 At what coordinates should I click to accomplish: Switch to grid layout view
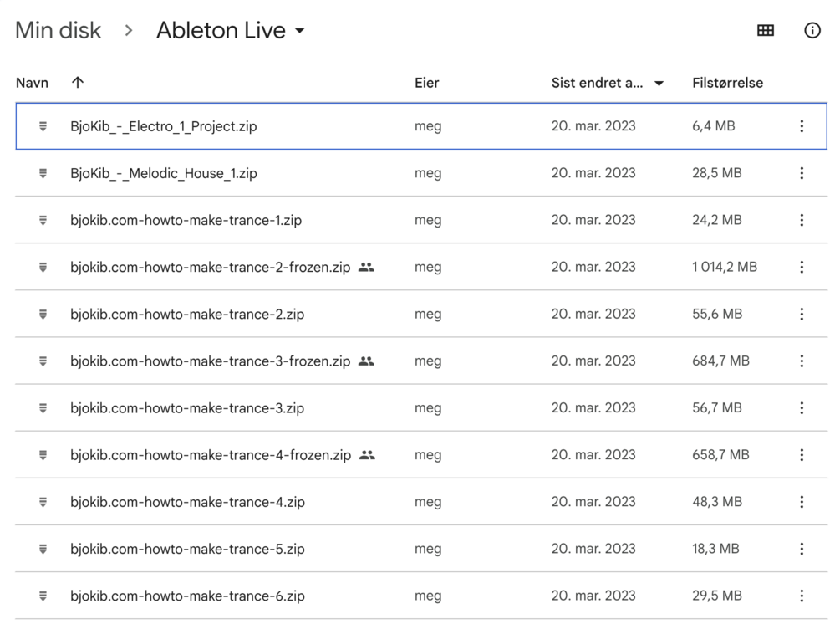tap(765, 31)
